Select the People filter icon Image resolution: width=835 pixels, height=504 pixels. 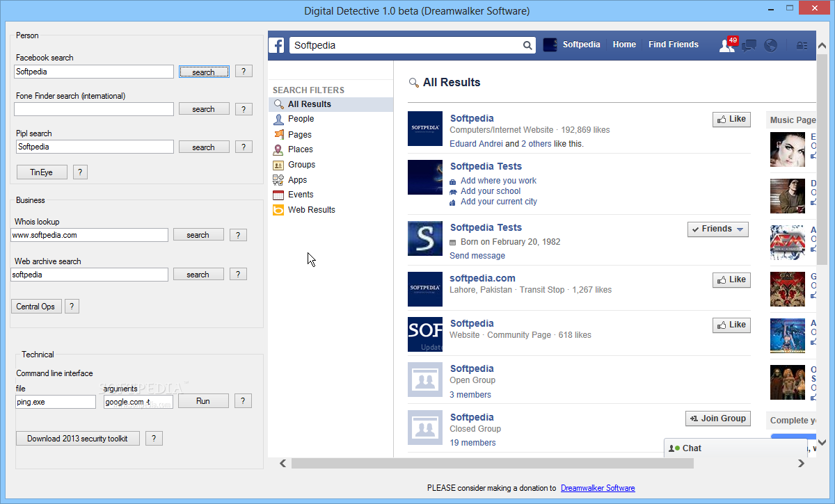[278, 119]
